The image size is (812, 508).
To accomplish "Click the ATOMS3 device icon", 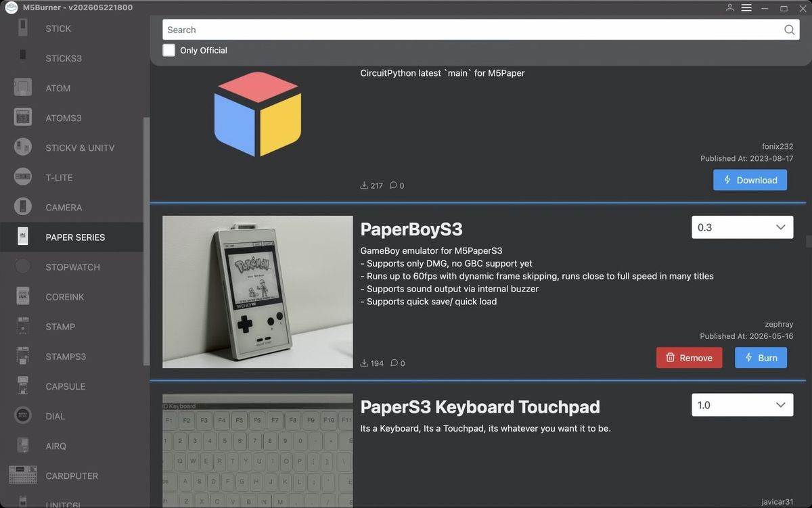I will coord(23,118).
